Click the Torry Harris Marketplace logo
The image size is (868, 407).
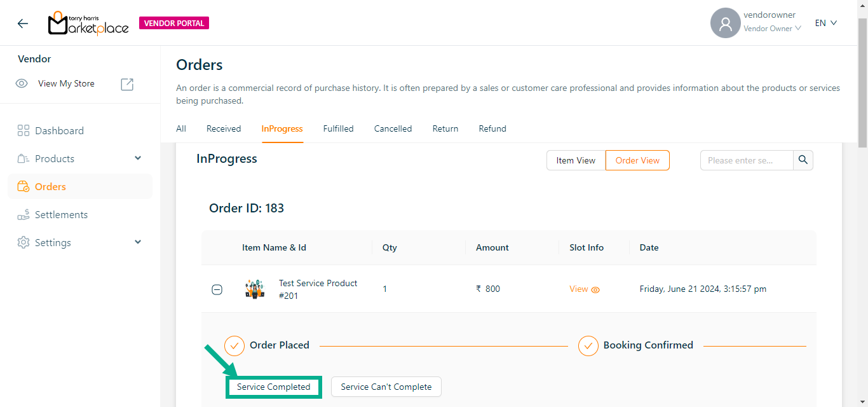(88, 24)
